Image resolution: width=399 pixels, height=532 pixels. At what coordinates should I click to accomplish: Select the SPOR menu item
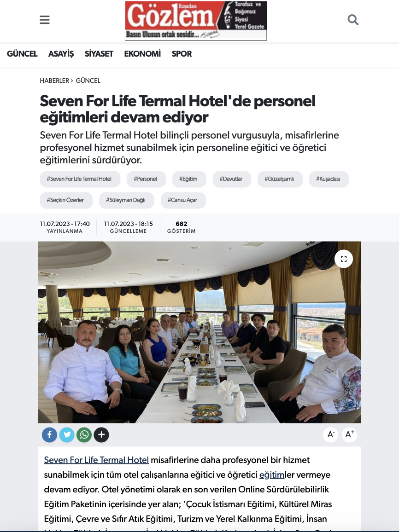pos(182,54)
